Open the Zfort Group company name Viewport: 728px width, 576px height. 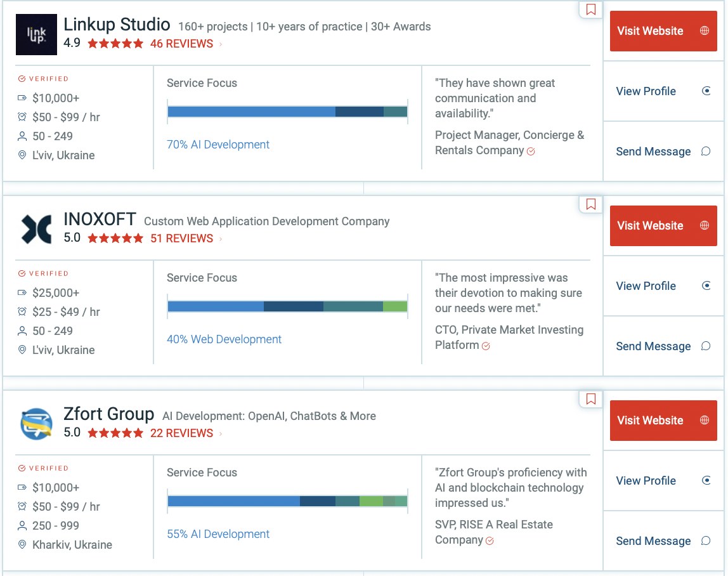[108, 414]
